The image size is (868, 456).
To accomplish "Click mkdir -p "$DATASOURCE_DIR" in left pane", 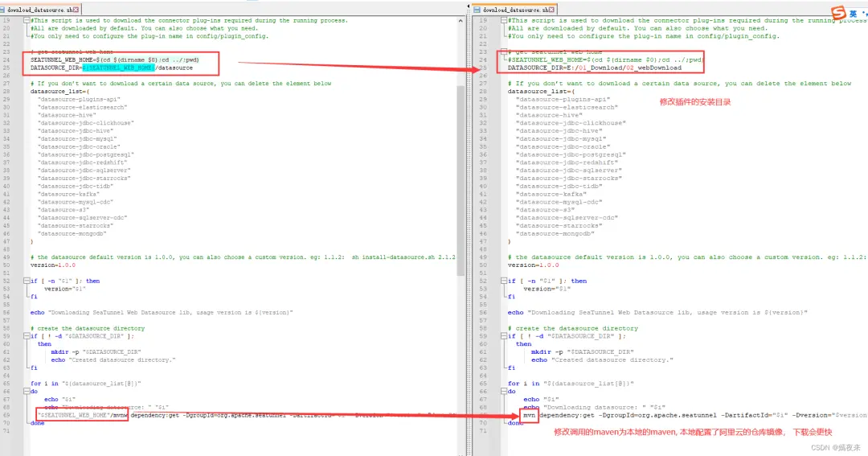I will [x=96, y=351].
